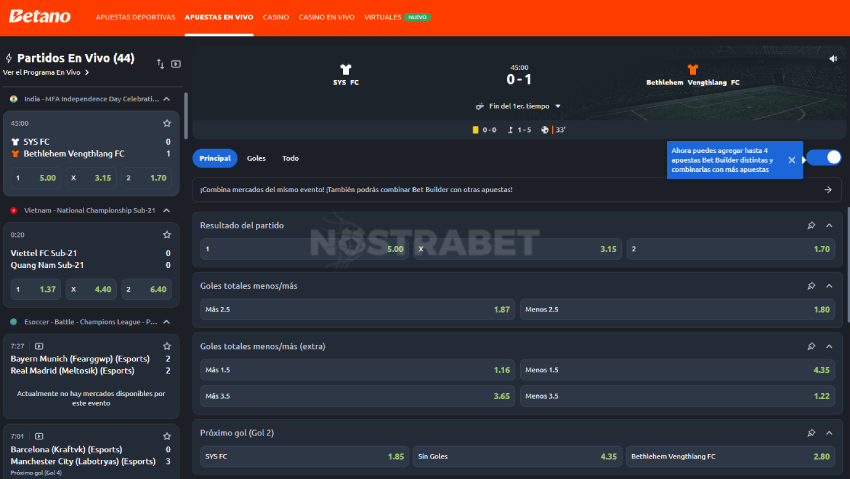Select next goal Bethlehem Vengthlang FC 2.80
The height and width of the screenshot is (479, 850).
pos(731,457)
